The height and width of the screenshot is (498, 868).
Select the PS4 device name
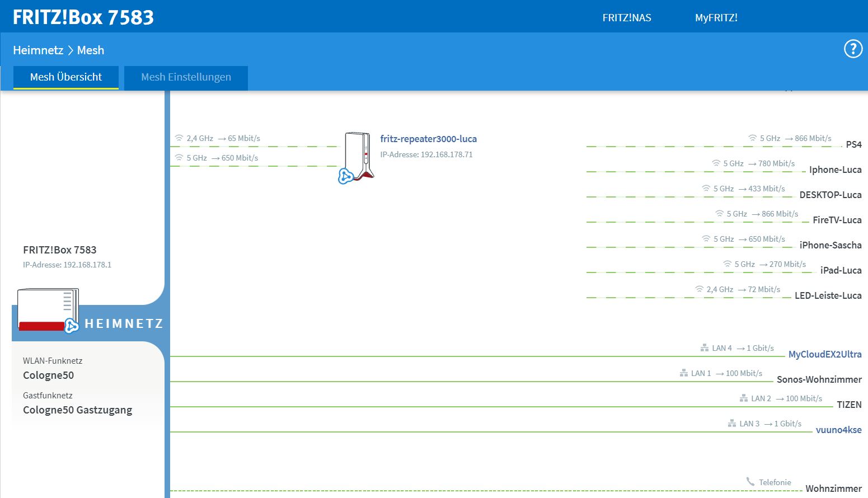click(854, 144)
